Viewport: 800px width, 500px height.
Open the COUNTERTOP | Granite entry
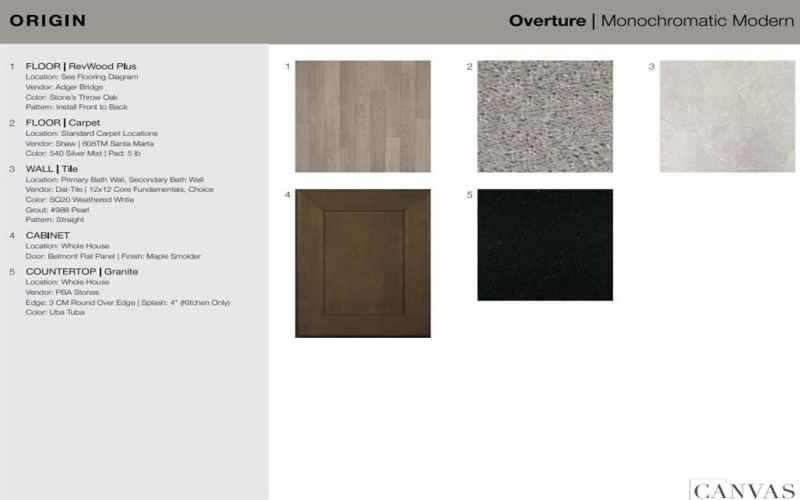coord(81,271)
